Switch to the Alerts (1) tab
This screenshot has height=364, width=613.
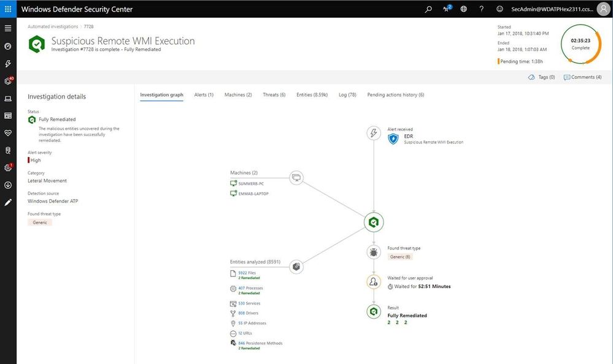[x=204, y=95]
